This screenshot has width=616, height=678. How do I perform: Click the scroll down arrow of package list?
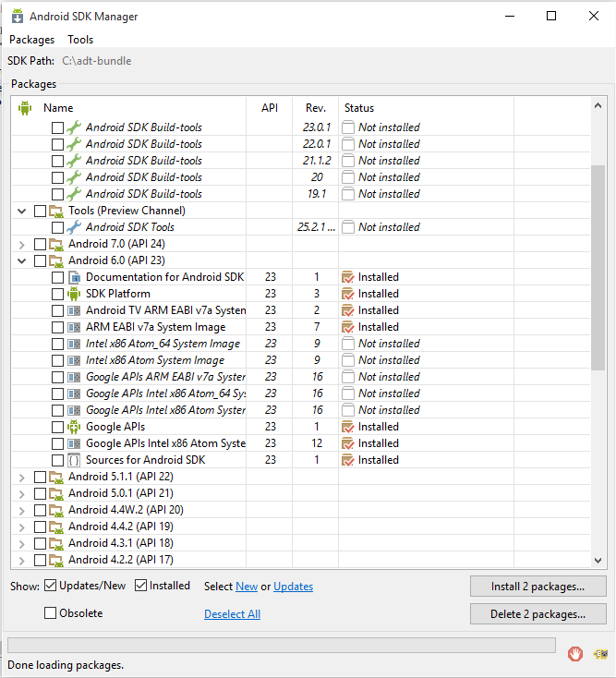598,560
